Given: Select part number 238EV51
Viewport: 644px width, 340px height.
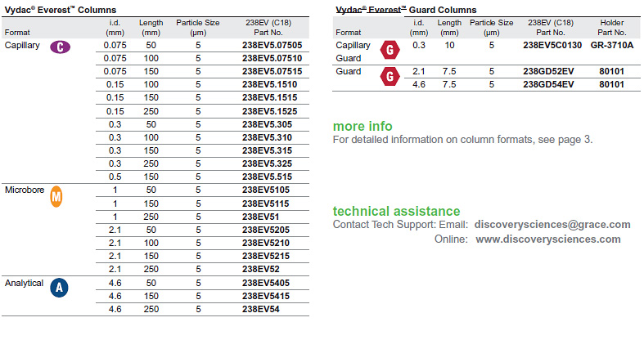Looking at the screenshot, I should tap(260, 217).
